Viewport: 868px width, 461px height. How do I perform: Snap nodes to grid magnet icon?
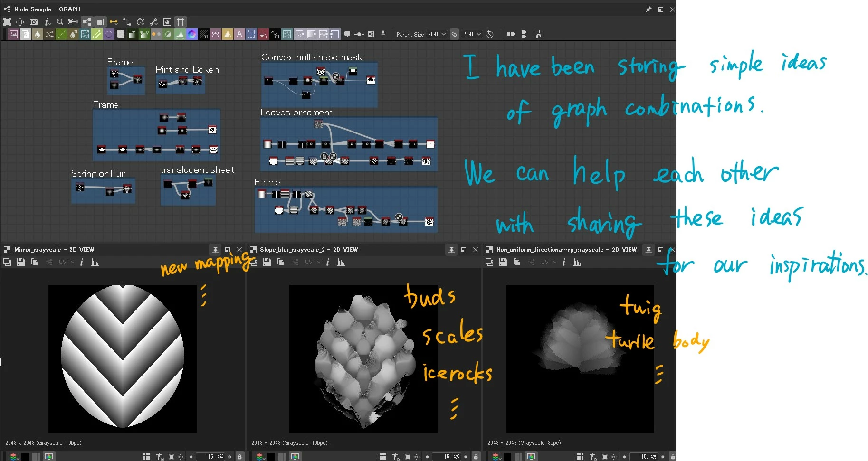point(537,34)
